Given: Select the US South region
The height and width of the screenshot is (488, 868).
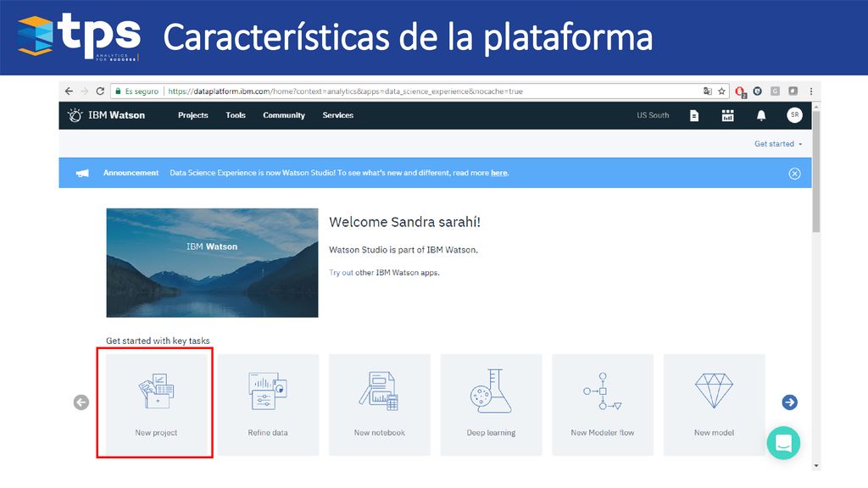Looking at the screenshot, I should pos(653,115).
